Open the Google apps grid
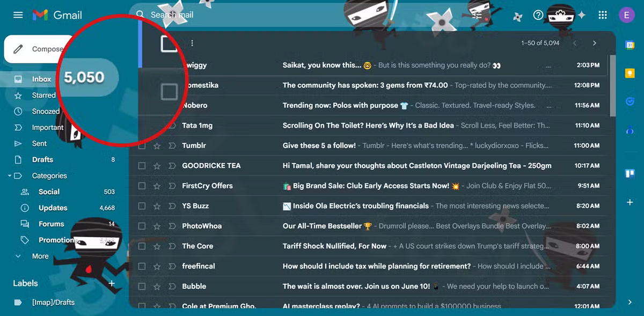Screen dimensions: 644x316 pos(603,15)
